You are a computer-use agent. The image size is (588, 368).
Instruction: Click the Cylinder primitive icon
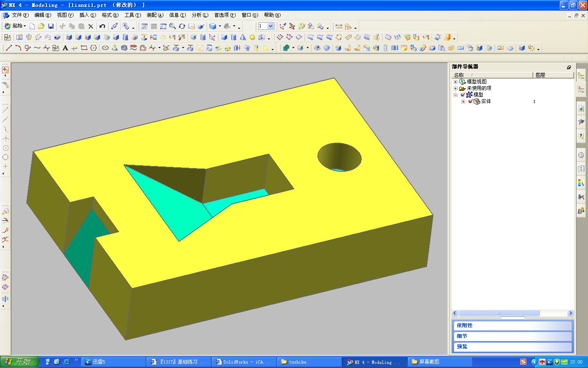pos(234,37)
